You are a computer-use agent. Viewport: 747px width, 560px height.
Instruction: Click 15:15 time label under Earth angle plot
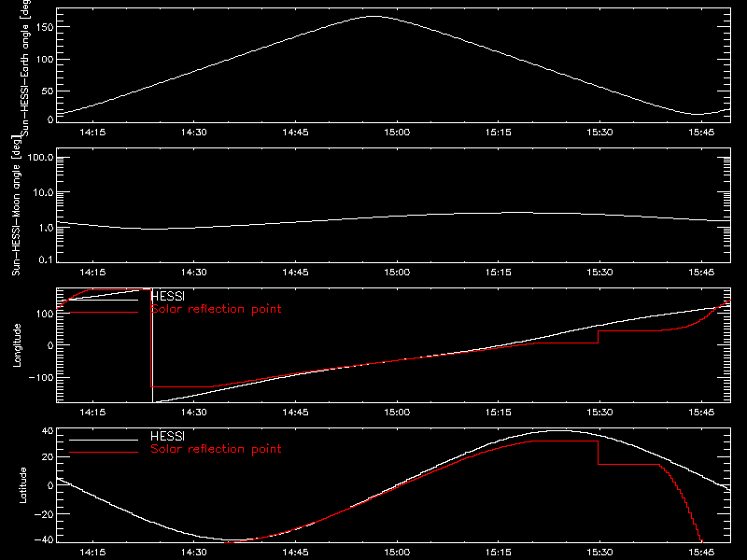click(499, 133)
